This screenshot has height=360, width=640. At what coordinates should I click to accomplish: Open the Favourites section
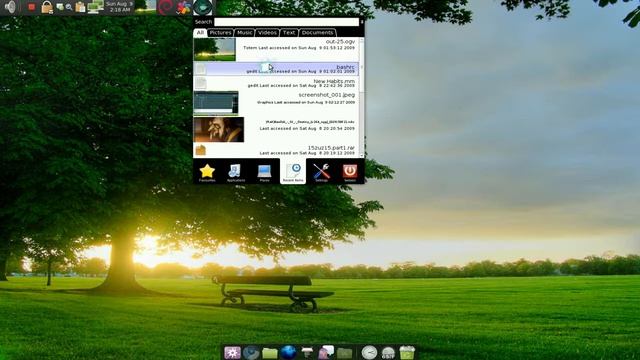(207, 172)
